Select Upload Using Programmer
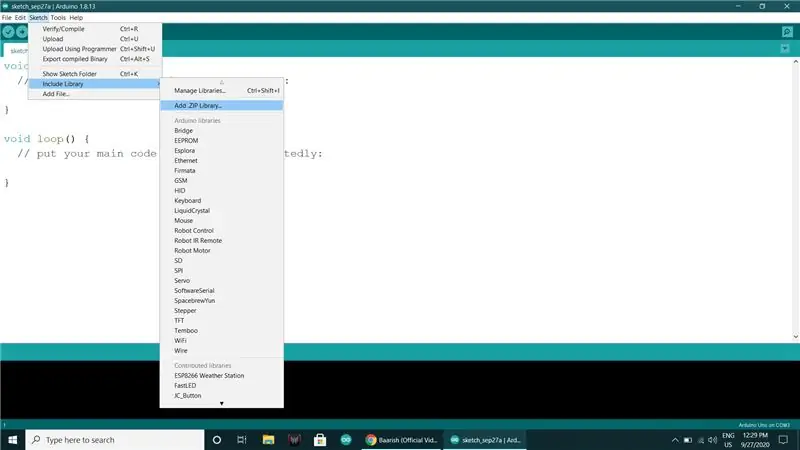The height and width of the screenshot is (450, 800). click(x=95, y=49)
